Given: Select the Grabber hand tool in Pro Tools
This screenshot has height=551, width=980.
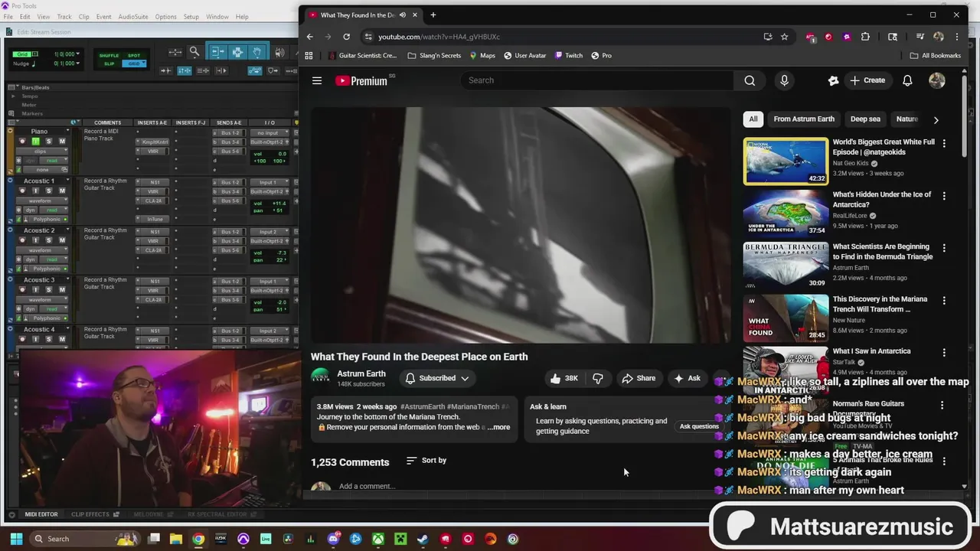Looking at the screenshot, I should 257,52.
